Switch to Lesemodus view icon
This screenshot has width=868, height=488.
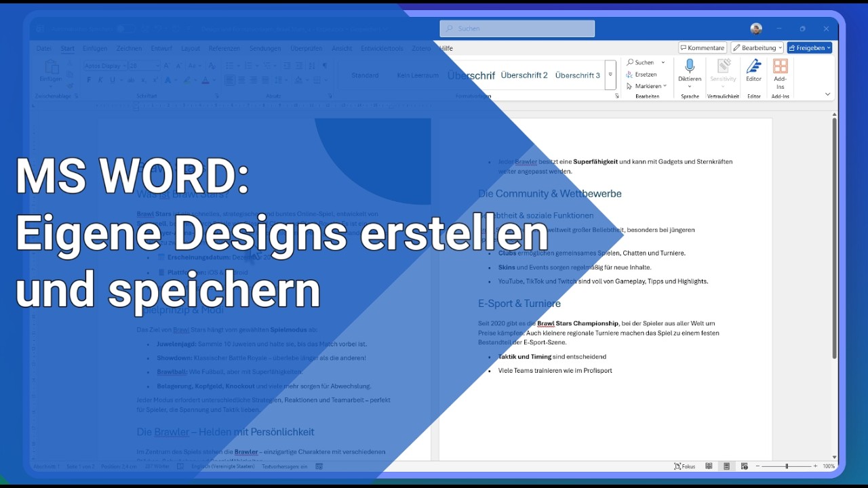point(709,466)
